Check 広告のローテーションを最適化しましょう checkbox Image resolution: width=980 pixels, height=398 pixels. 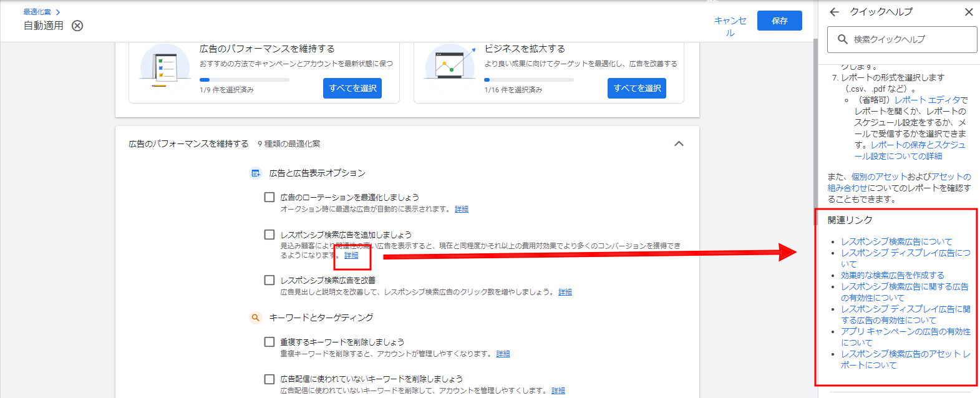(269, 197)
